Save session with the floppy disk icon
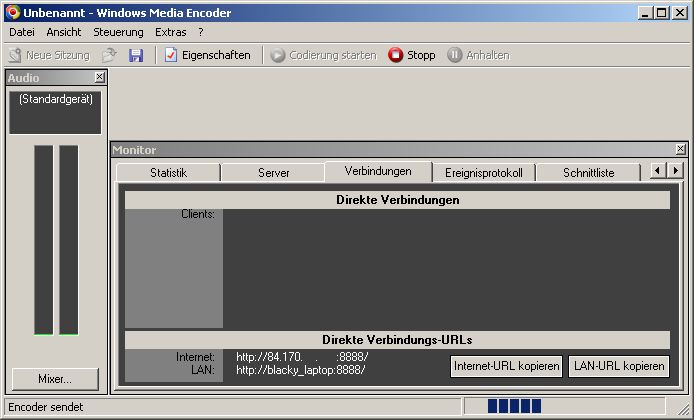 136,55
